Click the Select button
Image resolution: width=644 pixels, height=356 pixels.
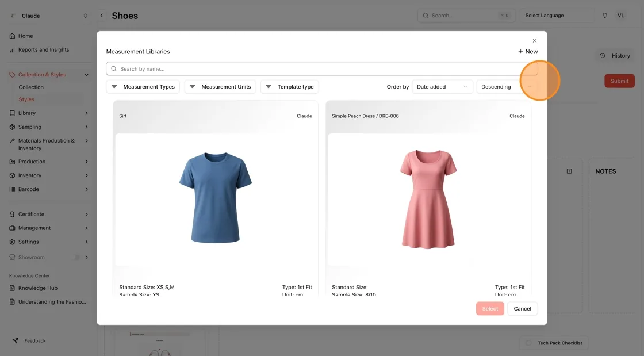click(490, 309)
